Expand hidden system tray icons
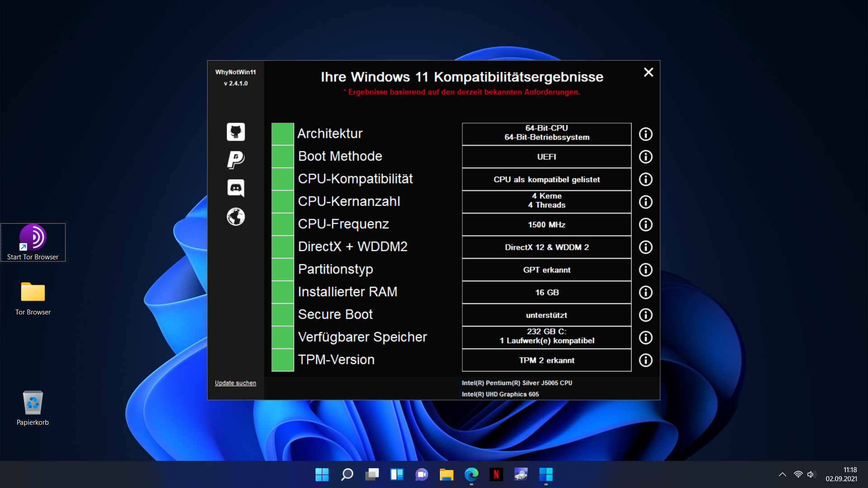The image size is (868, 488). pos(782,474)
